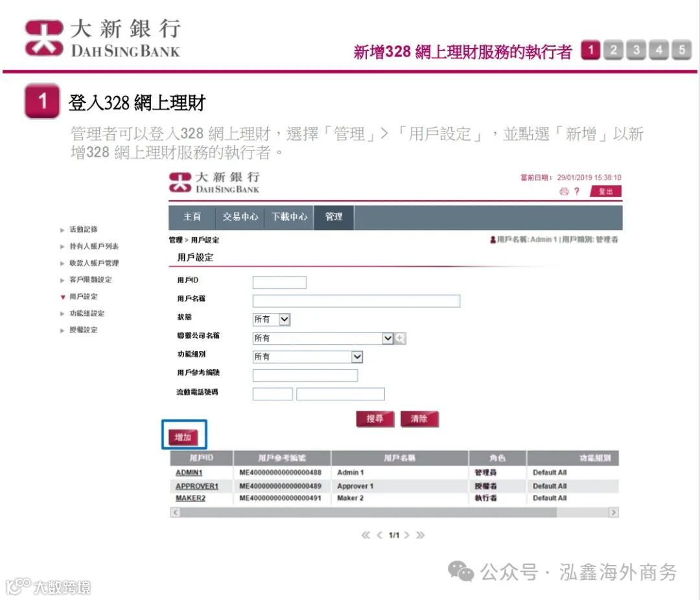Screen dimensions: 700x600
Task: Jump to first page of results
Action: point(366,535)
